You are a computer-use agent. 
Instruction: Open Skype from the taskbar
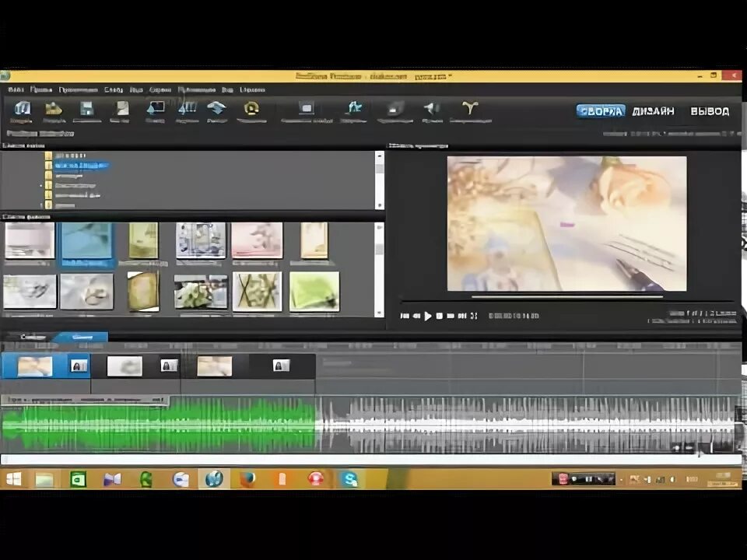point(349,479)
